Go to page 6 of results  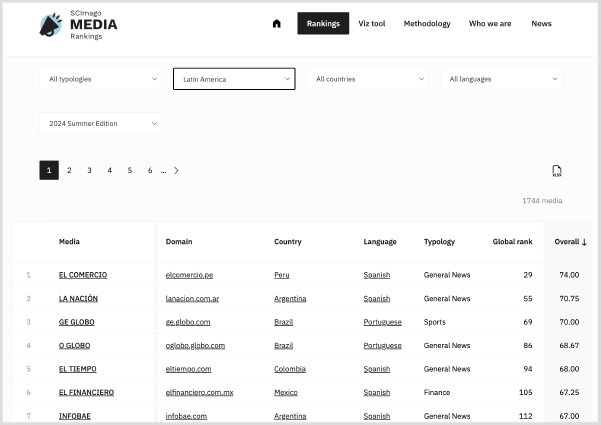pos(150,170)
